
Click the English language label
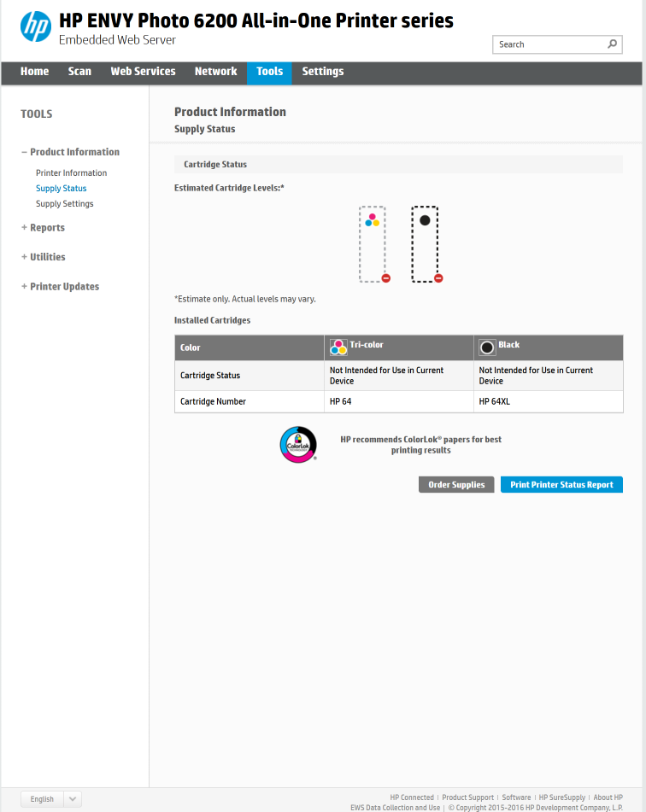[x=42, y=799]
